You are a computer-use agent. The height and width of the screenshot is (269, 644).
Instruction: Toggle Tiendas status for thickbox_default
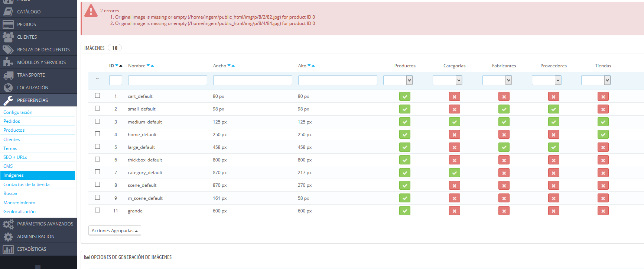point(603,160)
